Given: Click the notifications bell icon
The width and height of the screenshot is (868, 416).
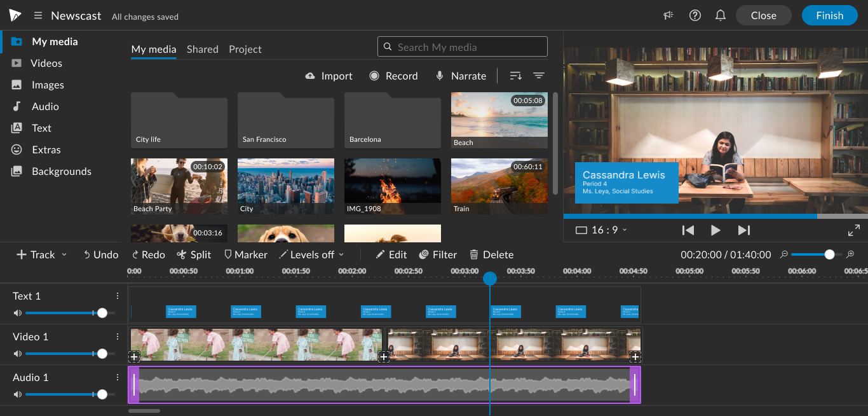Looking at the screenshot, I should [721, 16].
